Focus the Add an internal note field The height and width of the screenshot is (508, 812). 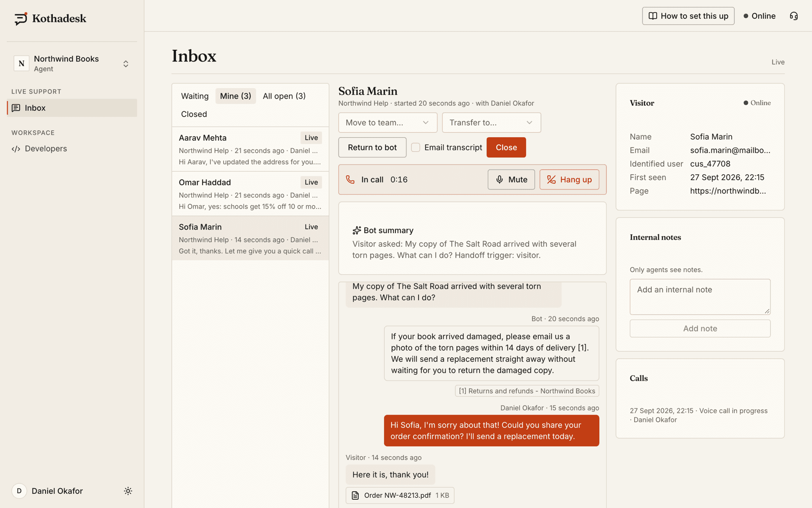click(700, 297)
